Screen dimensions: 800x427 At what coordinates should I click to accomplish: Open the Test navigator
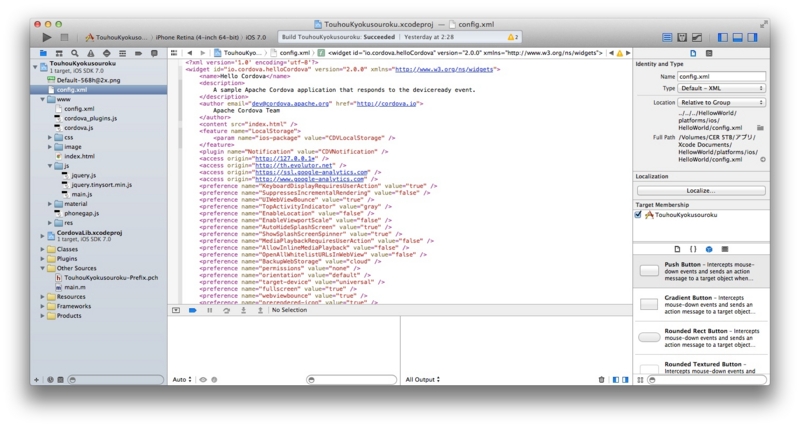[x=107, y=53]
